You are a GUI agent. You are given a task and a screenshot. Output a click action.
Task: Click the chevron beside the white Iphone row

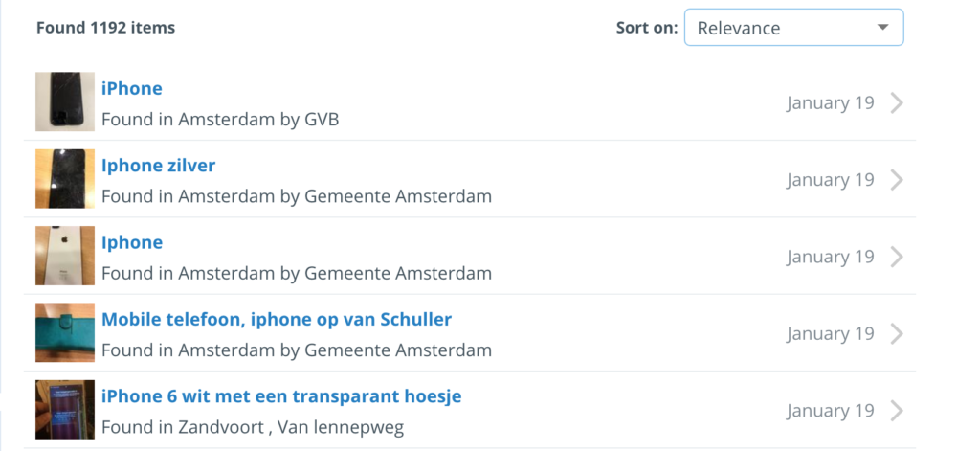click(897, 257)
